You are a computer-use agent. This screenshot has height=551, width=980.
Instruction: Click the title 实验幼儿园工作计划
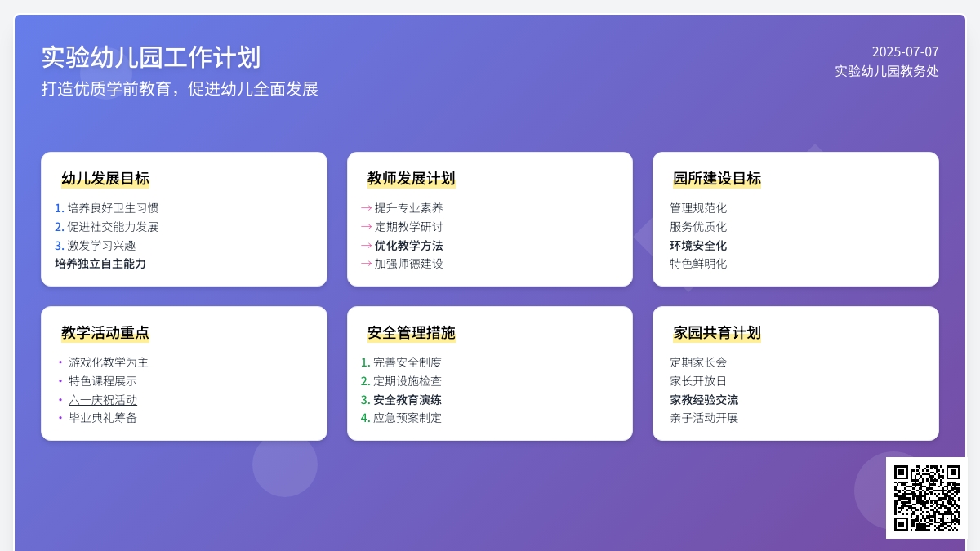[151, 58]
